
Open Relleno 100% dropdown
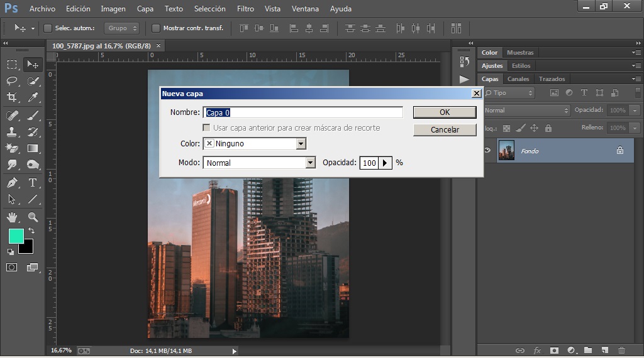[x=635, y=128]
